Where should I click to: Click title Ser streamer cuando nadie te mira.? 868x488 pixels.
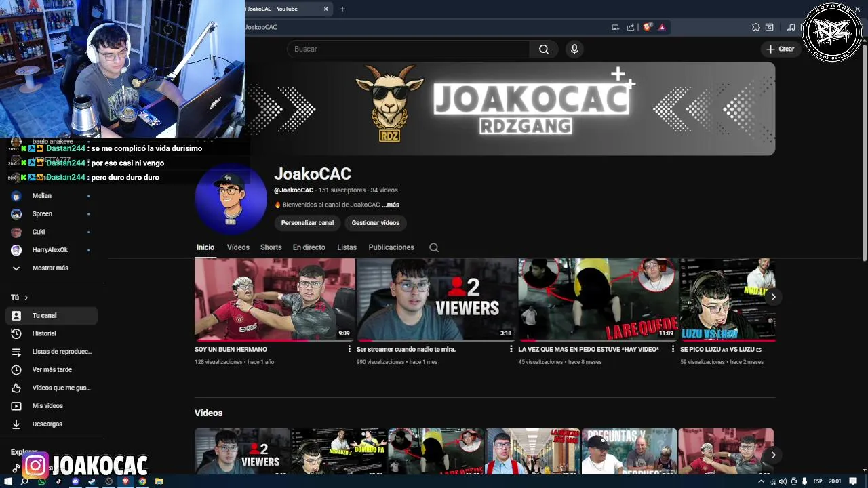point(406,350)
